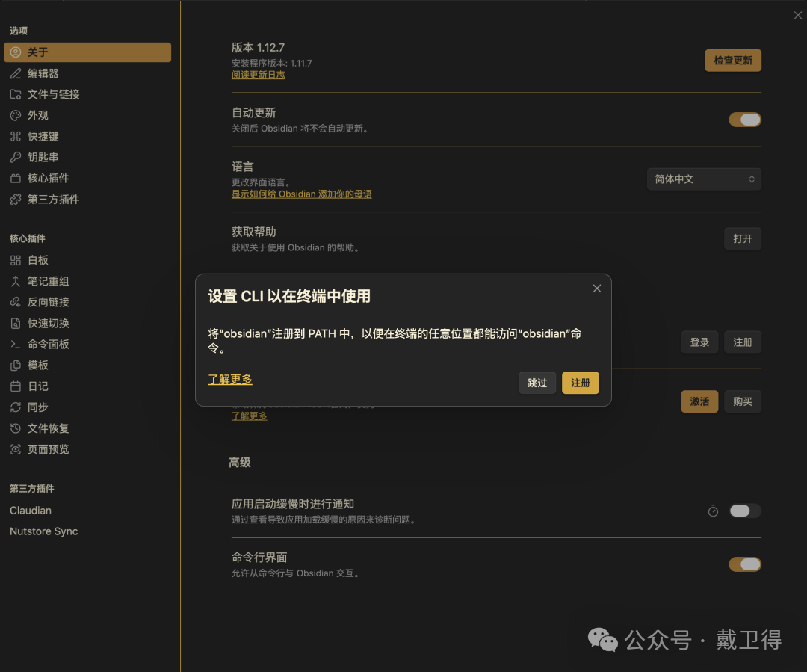Open the 简体中文 language dropdown
The width and height of the screenshot is (807, 672).
pyautogui.click(x=704, y=179)
